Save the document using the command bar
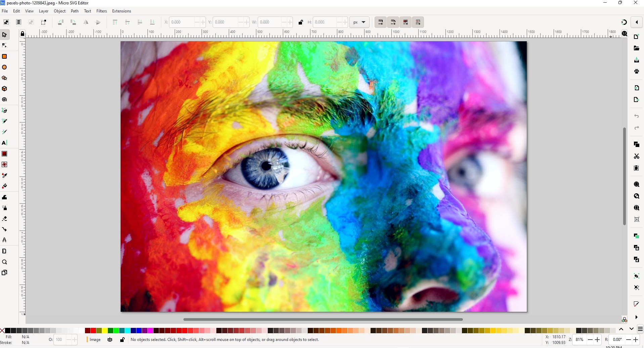The height and width of the screenshot is (348, 644). (636, 60)
